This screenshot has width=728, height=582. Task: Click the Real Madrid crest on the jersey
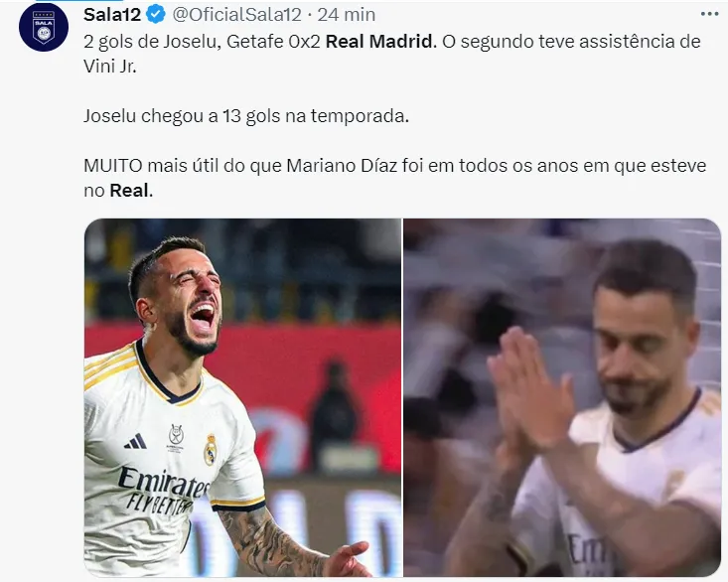pyautogui.click(x=211, y=450)
